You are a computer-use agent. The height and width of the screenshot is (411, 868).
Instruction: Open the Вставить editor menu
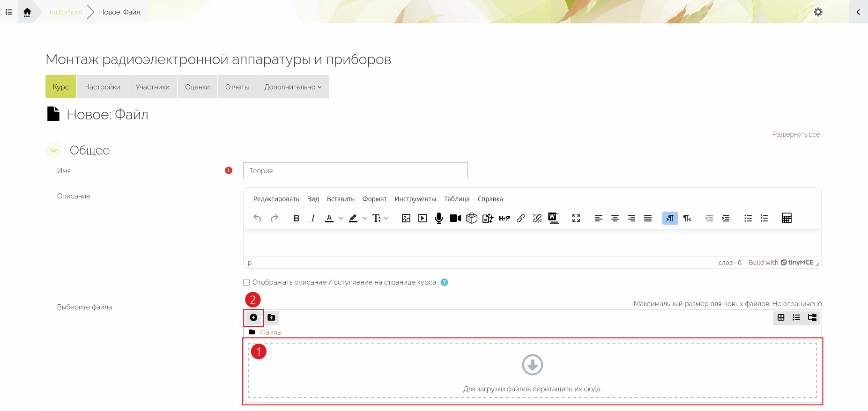coord(340,199)
